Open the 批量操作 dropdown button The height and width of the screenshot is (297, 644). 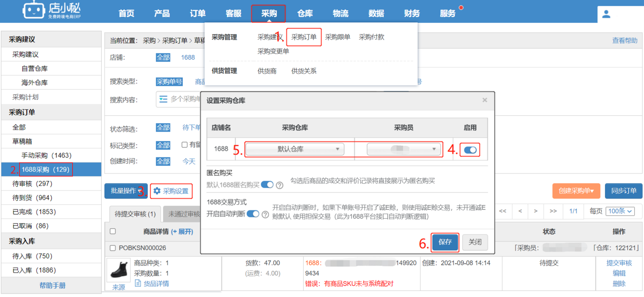pos(126,191)
